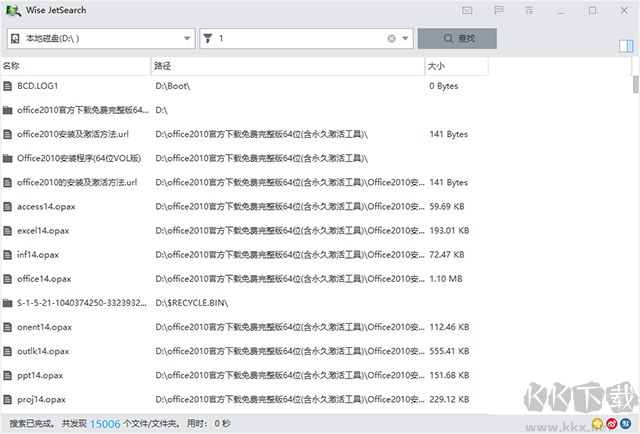Select the access14.opax file name
Viewport: 640px width, 434px height.
[x=46, y=207]
